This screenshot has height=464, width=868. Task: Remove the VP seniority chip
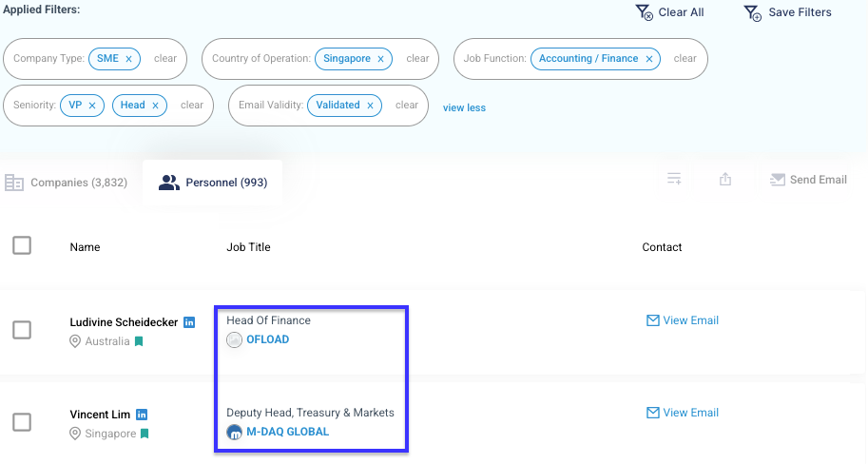92,106
